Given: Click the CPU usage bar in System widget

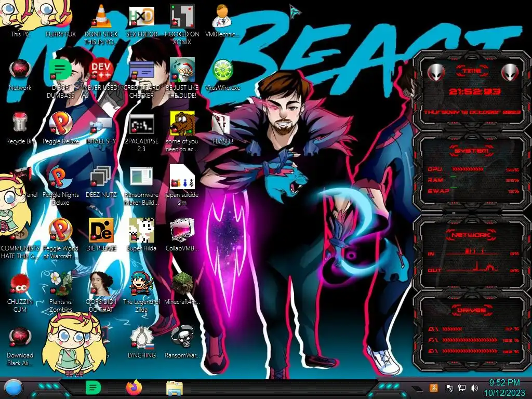Looking at the screenshot, I should tap(468, 169).
